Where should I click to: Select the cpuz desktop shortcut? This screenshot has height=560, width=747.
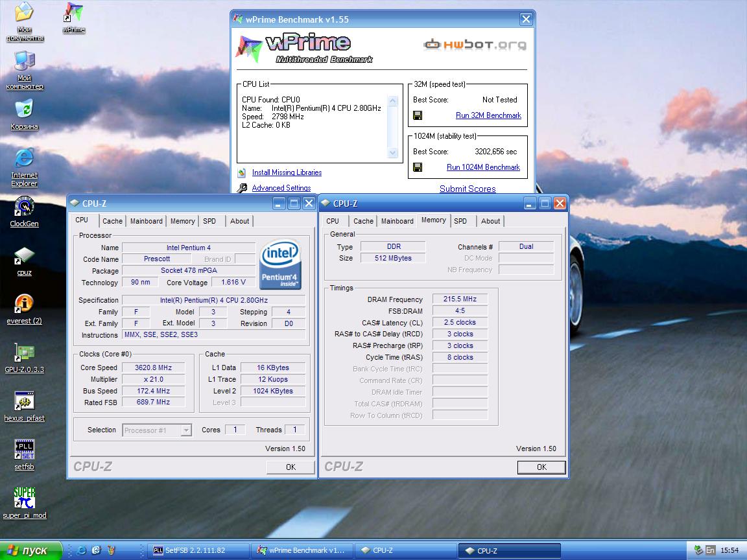24,261
